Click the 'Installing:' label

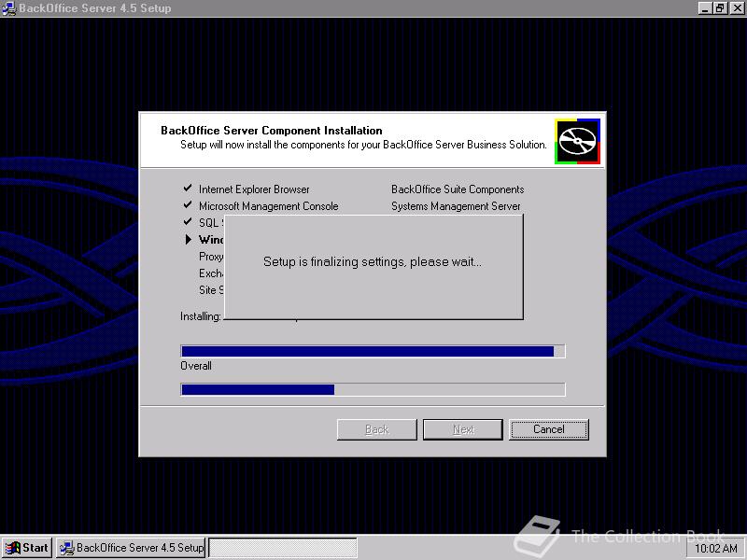200,316
